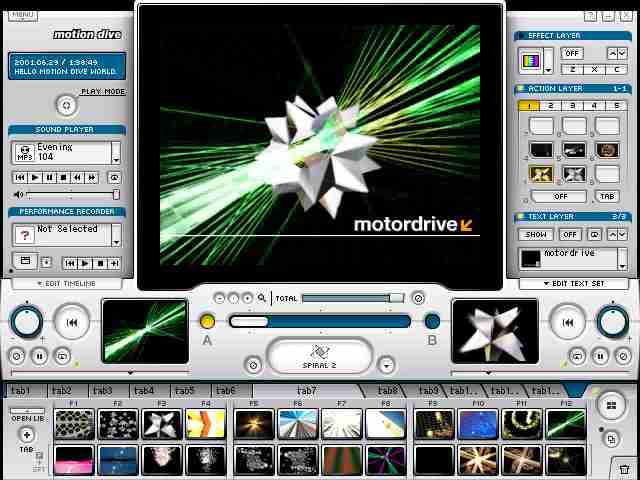The image size is (640, 480).
Task: Switch to tab1 library tab
Action: pyautogui.click(x=24, y=391)
